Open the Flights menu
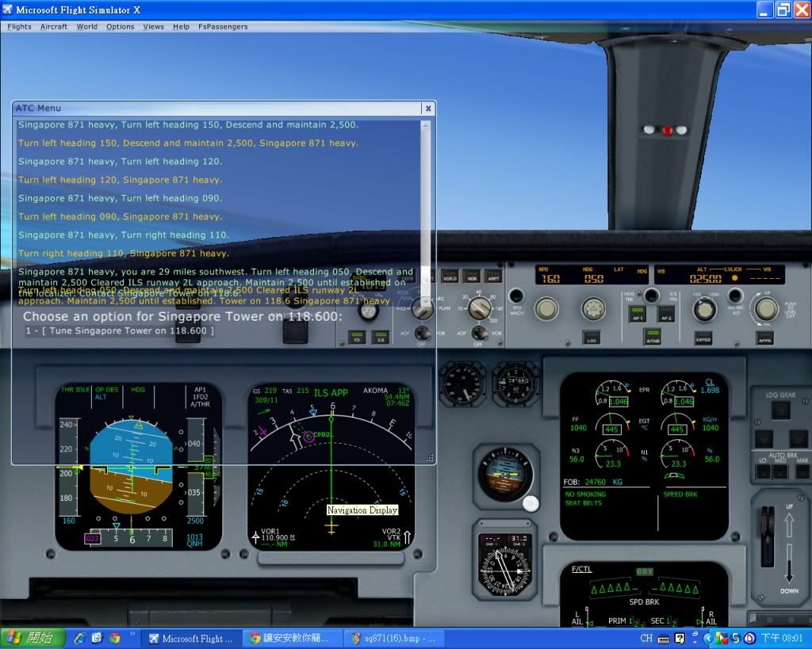812x649 pixels. pos(19,26)
